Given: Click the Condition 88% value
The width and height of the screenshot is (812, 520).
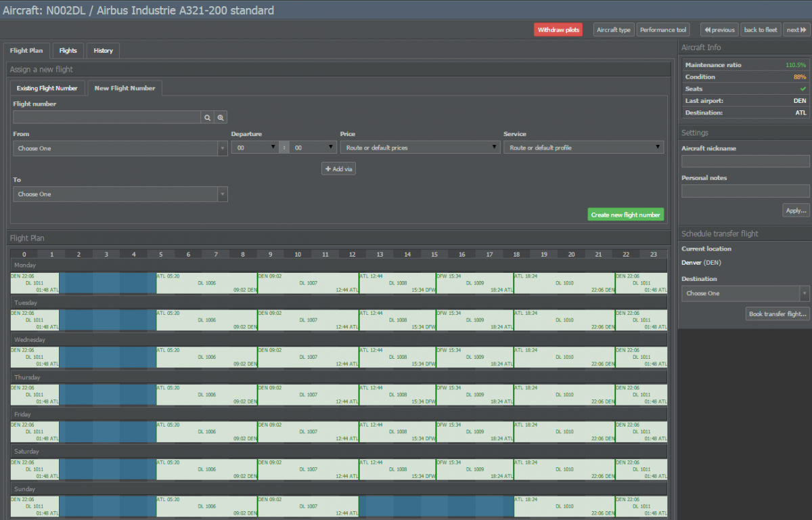Looking at the screenshot, I should 800,77.
